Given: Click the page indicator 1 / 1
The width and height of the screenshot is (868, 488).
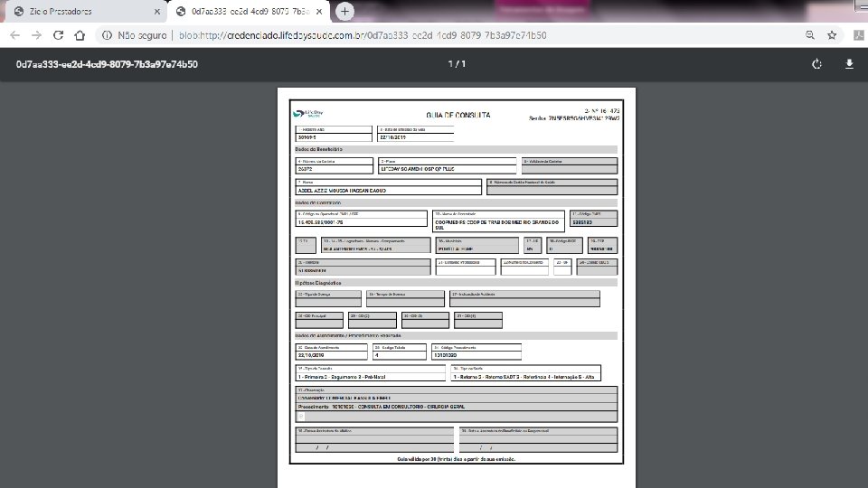Looking at the screenshot, I should [x=457, y=64].
